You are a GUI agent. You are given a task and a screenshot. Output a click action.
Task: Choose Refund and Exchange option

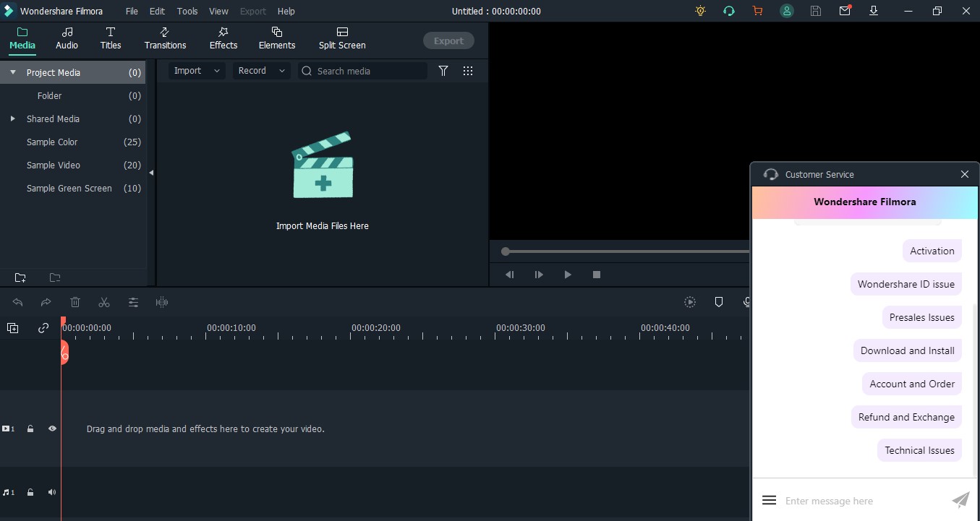coord(906,417)
